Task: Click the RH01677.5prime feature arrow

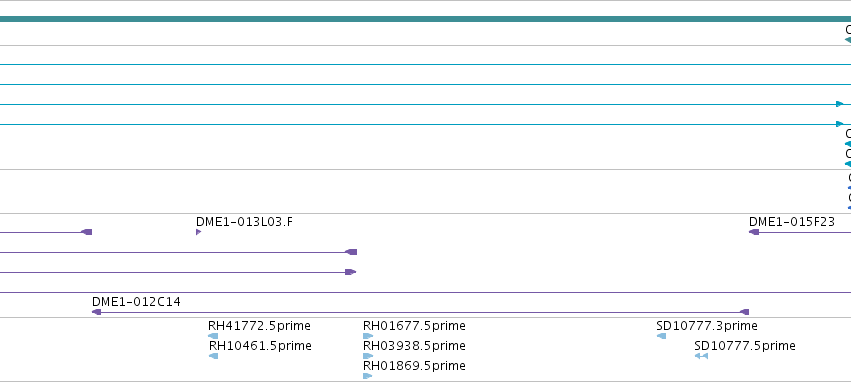Action: pos(368,336)
